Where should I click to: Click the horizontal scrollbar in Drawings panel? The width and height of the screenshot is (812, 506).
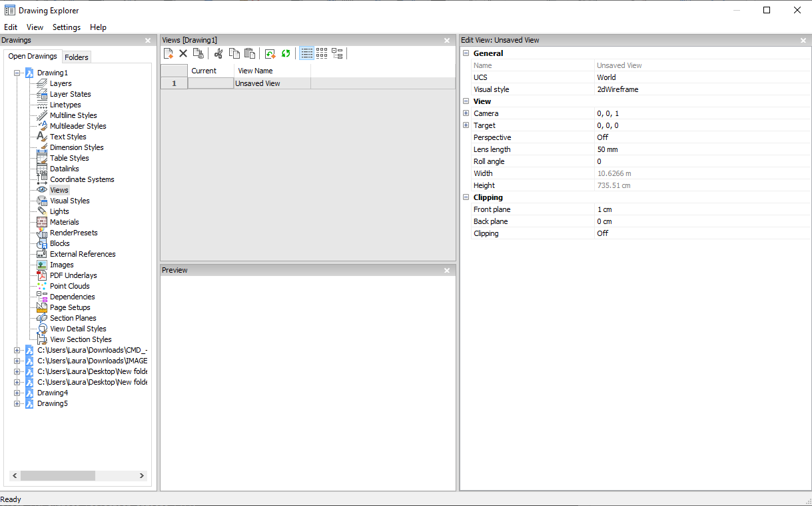58,475
